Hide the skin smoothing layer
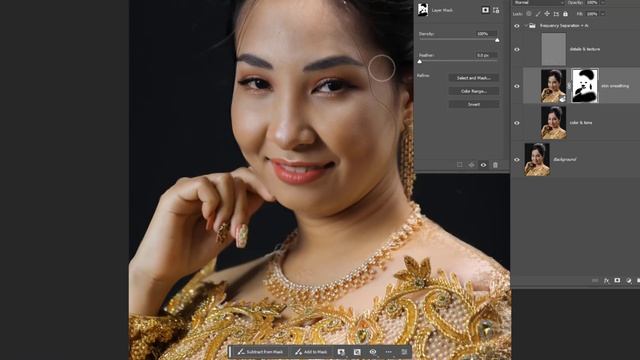The width and height of the screenshot is (640, 360). (517, 86)
